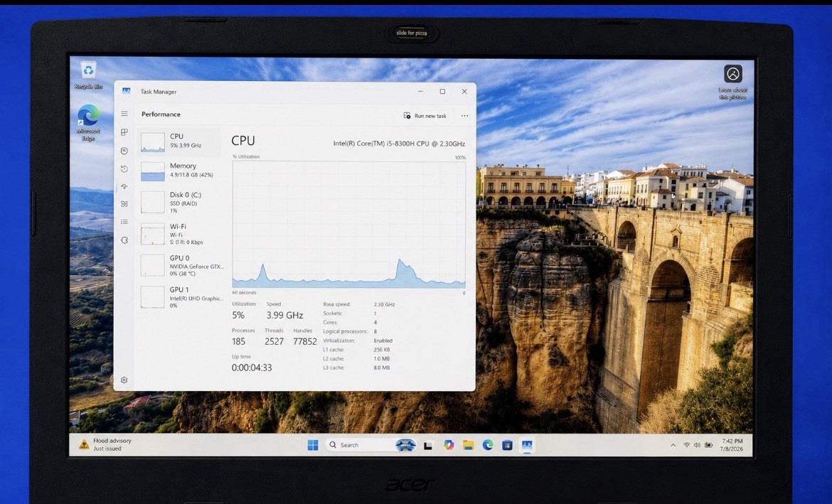This screenshot has width=832, height=504.
Task: Open the Flood advisory weather widget
Action: 105,444
